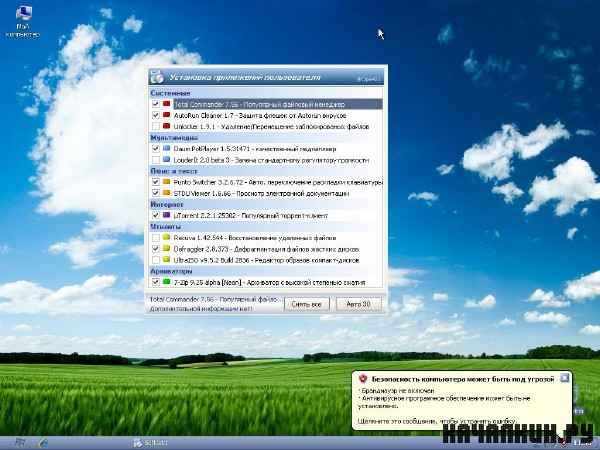
Task: Open the My Computer desktop icon
Action: (x=23, y=21)
